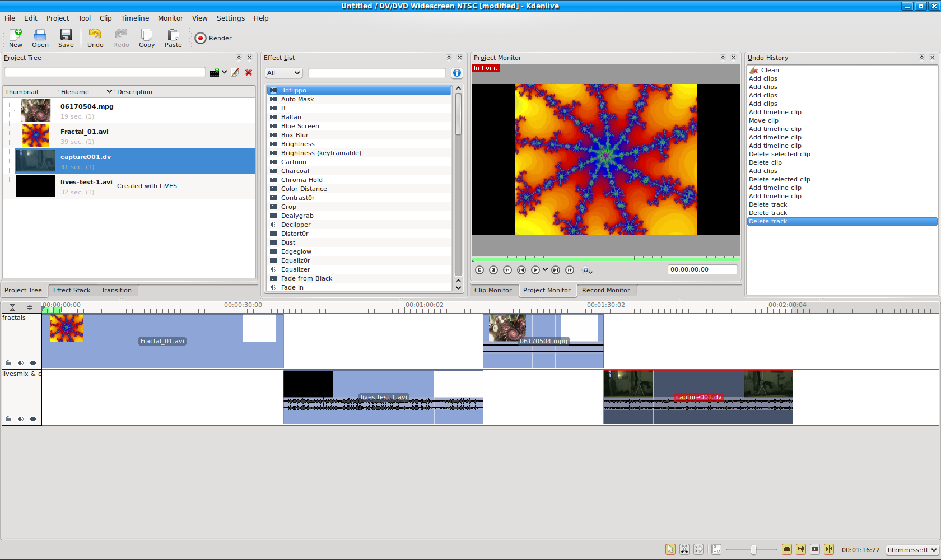Open the Timeline menu
Viewport: 941px width, 560px height.
click(x=135, y=18)
